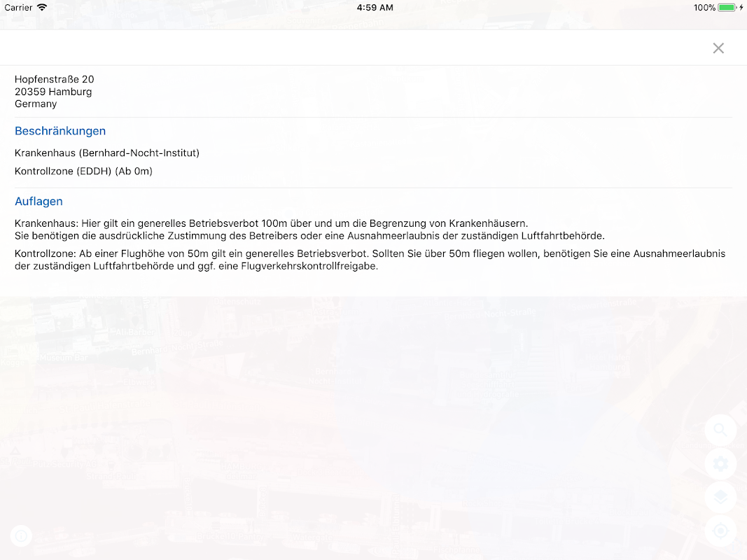Tap the Kontrollzone 50m Flughöhe paragraph

[x=370, y=260]
